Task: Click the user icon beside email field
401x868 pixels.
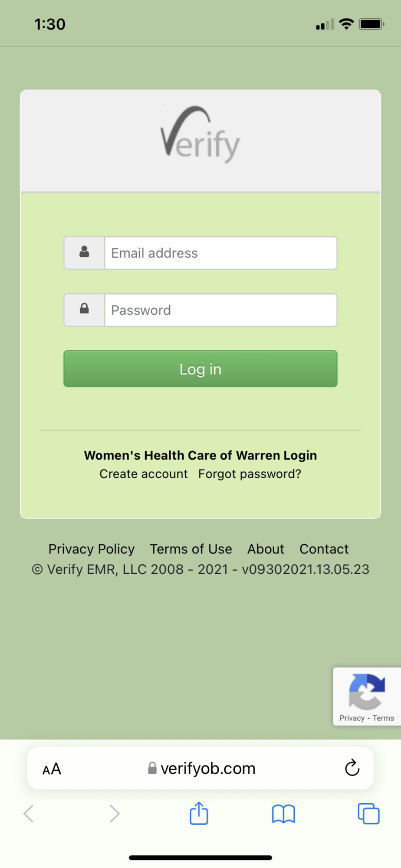Action: pyautogui.click(x=84, y=253)
